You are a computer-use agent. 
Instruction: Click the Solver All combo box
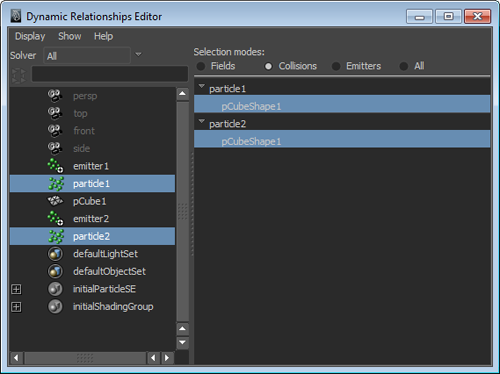[87, 55]
